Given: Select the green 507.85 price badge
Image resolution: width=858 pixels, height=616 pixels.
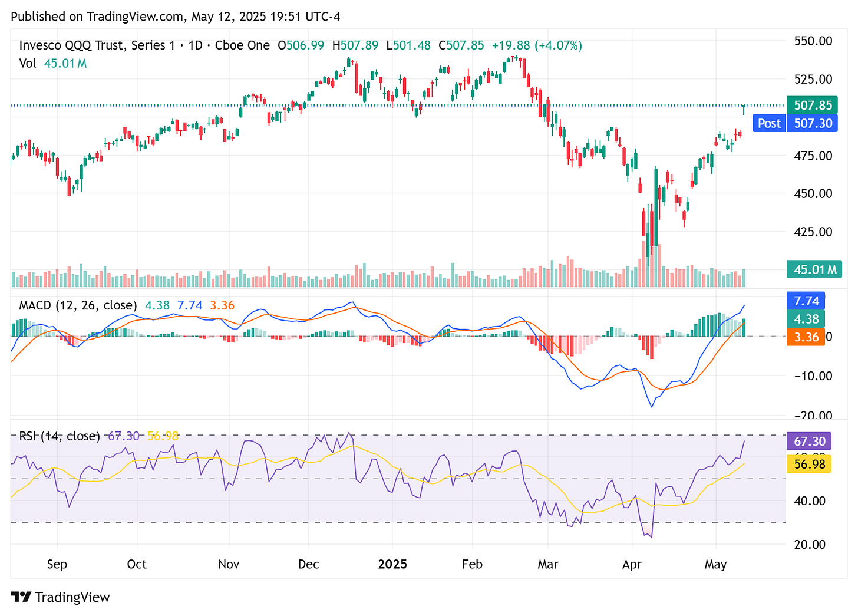Looking at the screenshot, I should [812, 105].
